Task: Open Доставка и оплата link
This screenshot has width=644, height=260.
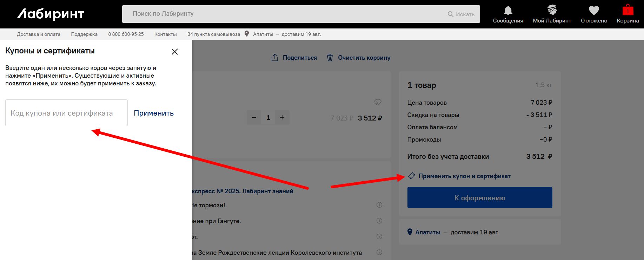Action: point(39,34)
